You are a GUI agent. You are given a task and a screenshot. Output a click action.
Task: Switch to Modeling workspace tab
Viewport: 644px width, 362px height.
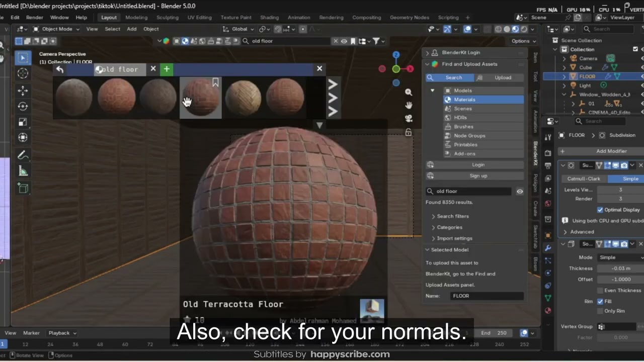pos(136,18)
